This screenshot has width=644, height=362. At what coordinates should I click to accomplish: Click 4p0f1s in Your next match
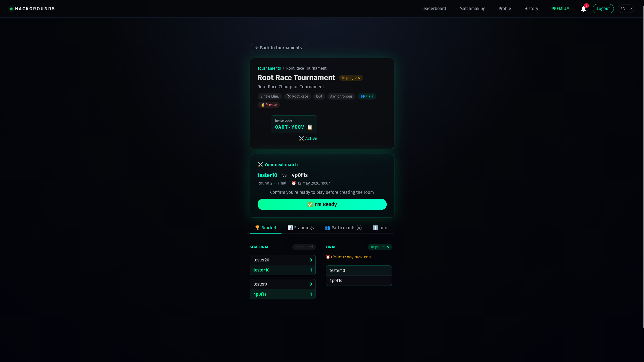click(300, 175)
